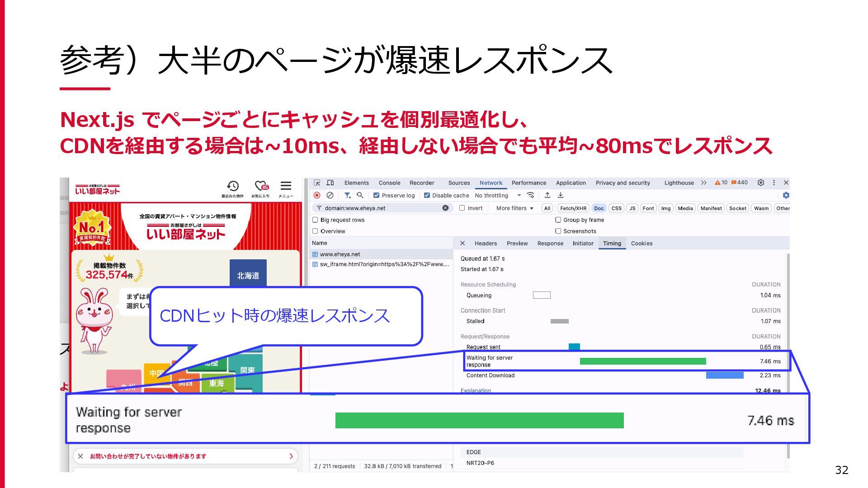This screenshot has height=488, width=868.
Task: Switch to Console tab
Action: (389, 183)
